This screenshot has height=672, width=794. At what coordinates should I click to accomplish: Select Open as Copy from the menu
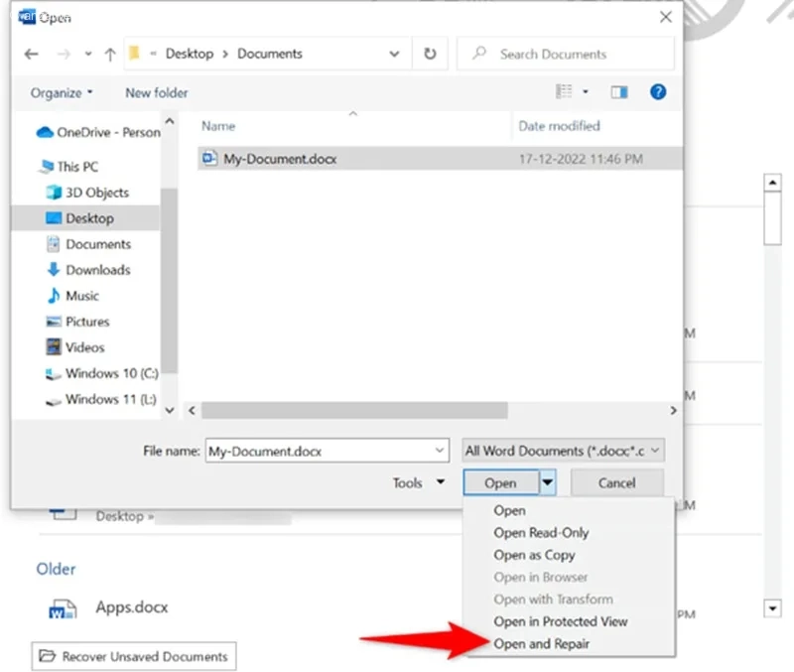pos(535,555)
